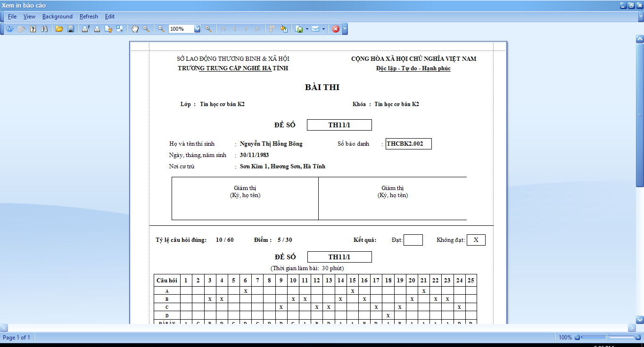
Task: Open the Background menu
Action: pos(57,17)
